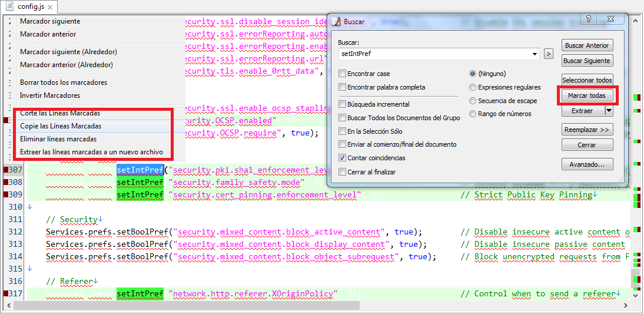Select Expresiones regulares radio option
The width and height of the screenshot is (644, 314).
click(473, 87)
